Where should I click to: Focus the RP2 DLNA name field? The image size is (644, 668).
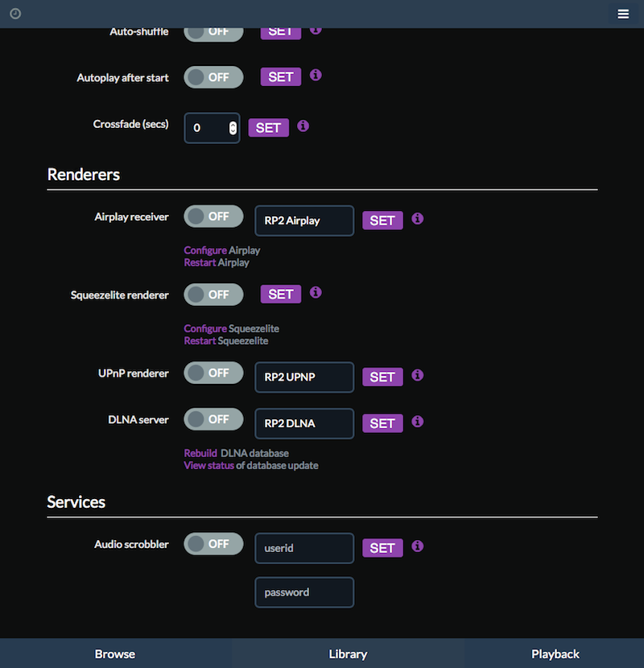(304, 423)
